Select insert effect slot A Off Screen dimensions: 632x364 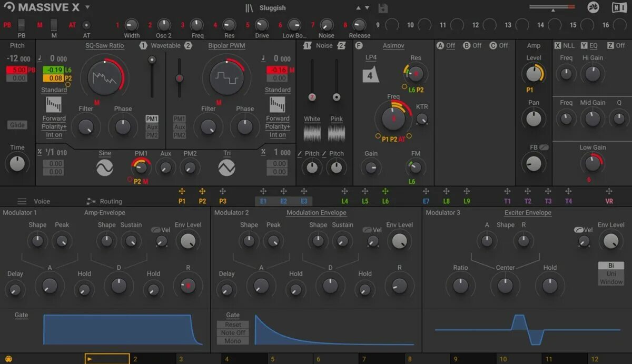point(446,46)
